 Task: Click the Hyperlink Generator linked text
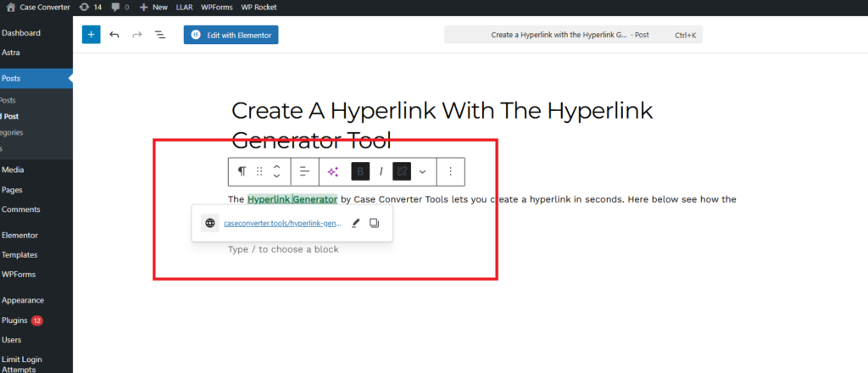pyautogui.click(x=292, y=199)
